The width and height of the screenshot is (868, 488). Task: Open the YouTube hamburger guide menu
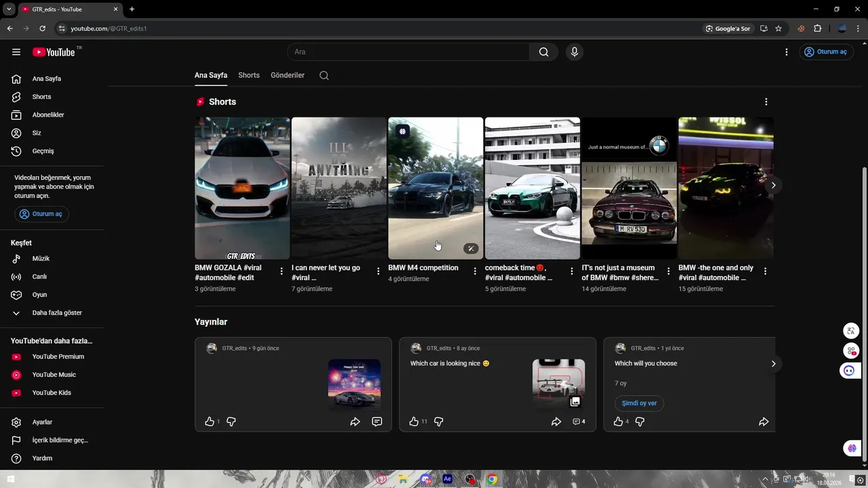click(x=16, y=52)
